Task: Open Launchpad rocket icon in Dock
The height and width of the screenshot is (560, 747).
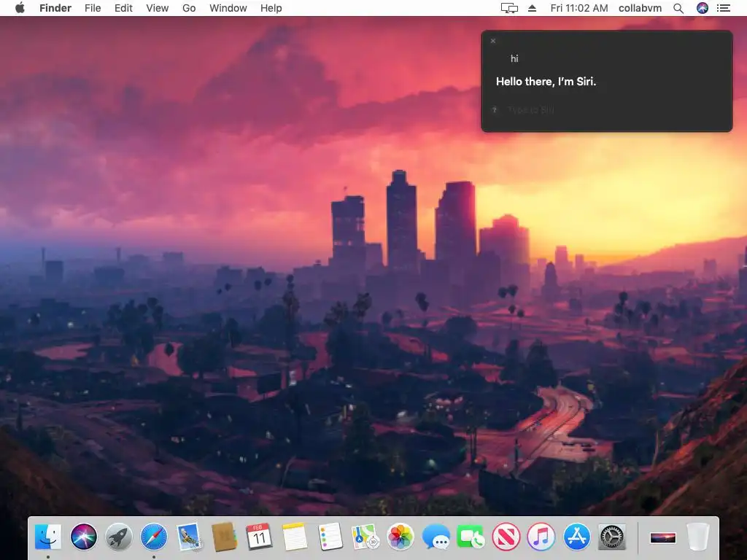Action: pos(119,537)
